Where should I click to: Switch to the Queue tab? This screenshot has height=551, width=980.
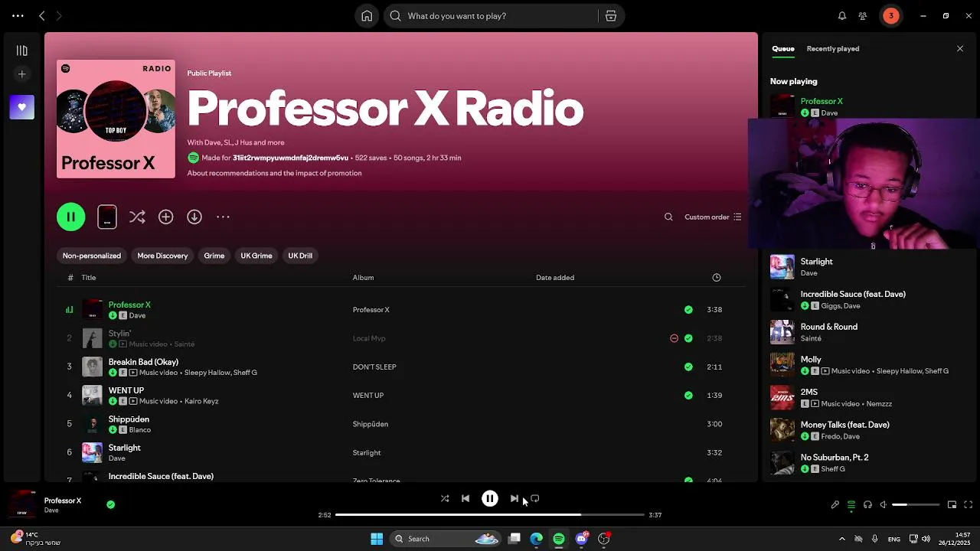point(782,48)
